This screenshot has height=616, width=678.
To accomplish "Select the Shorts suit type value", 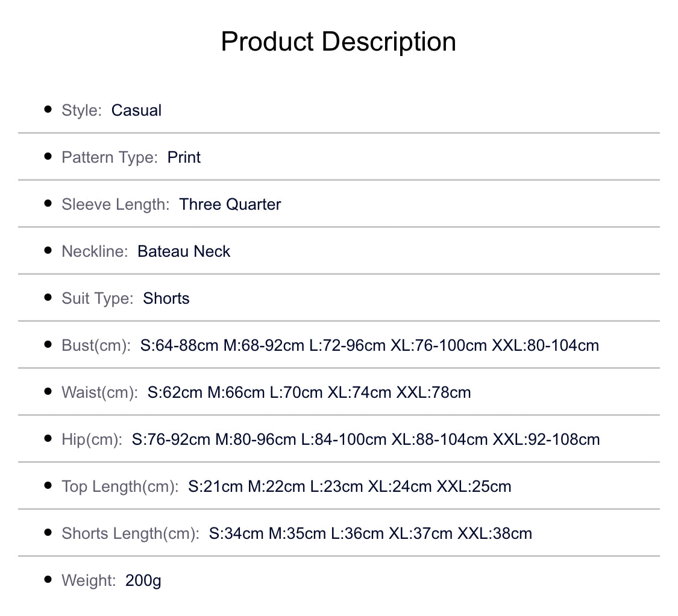I will pos(166,298).
